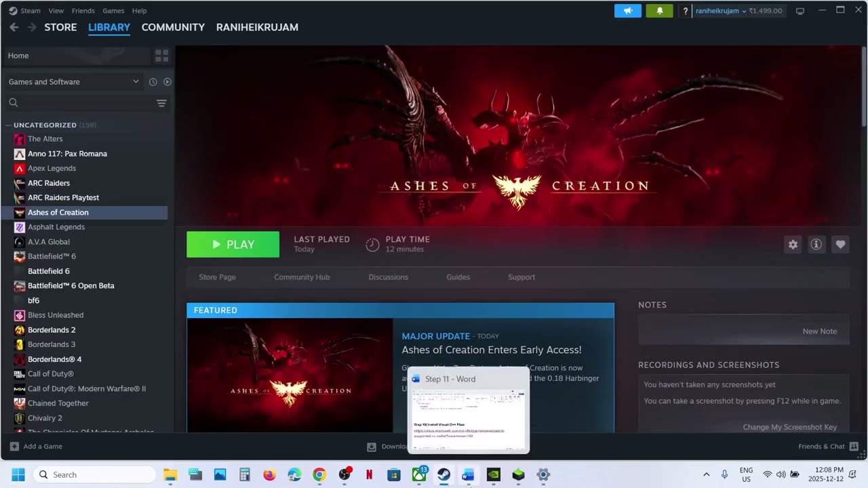Viewport: 868px width, 488px height.
Task: Open the RANIHEIKRUJAM profile tab
Action: pos(257,27)
